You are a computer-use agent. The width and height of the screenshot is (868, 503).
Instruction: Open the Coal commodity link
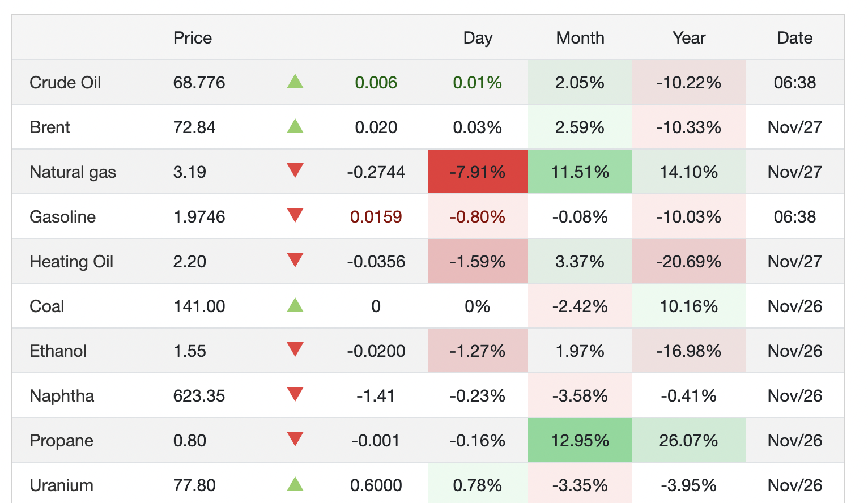(46, 306)
